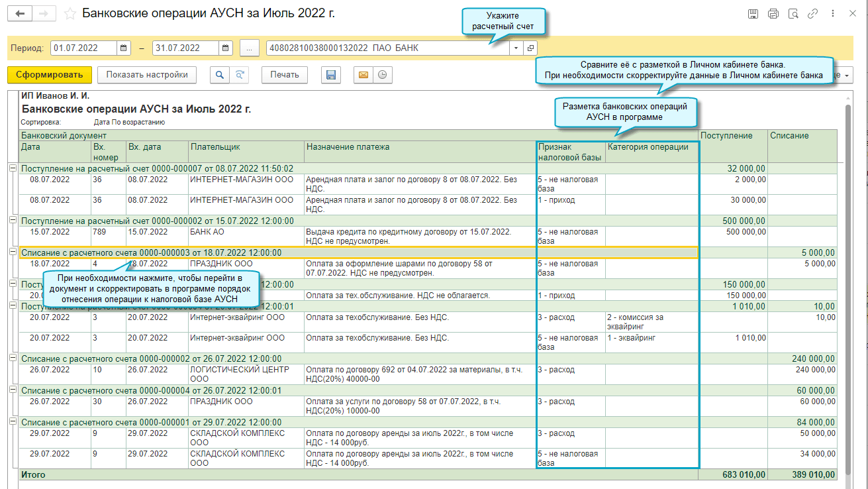Open calendar for period start date

point(124,48)
